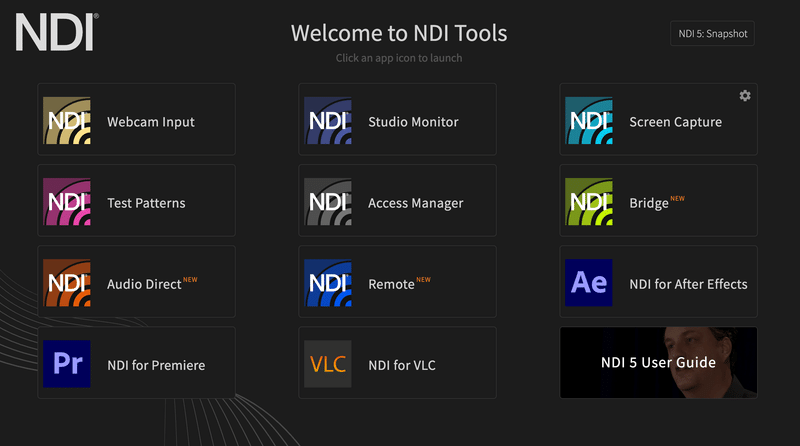Click the VLC icon
This screenshot has height=446, width=800.
328,364
